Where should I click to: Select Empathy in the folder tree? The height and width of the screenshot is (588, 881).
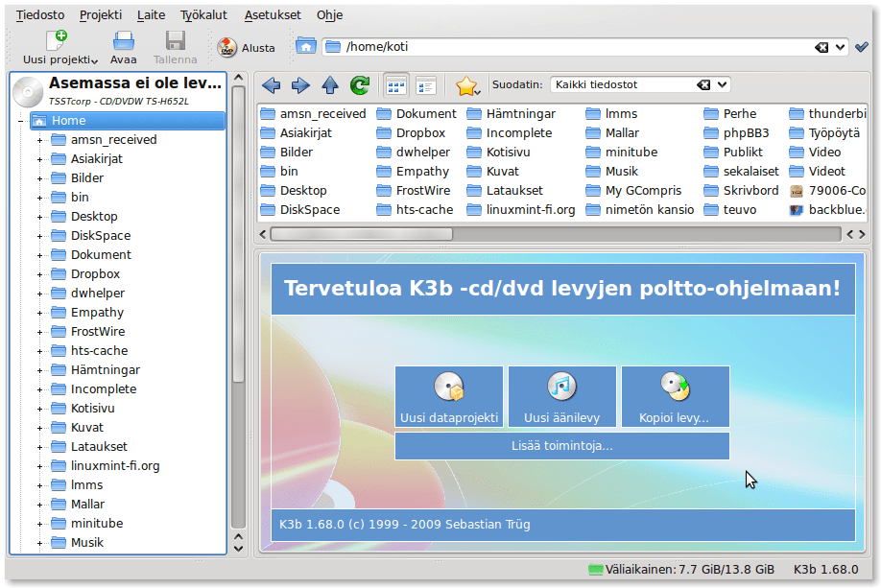[97, 313]
